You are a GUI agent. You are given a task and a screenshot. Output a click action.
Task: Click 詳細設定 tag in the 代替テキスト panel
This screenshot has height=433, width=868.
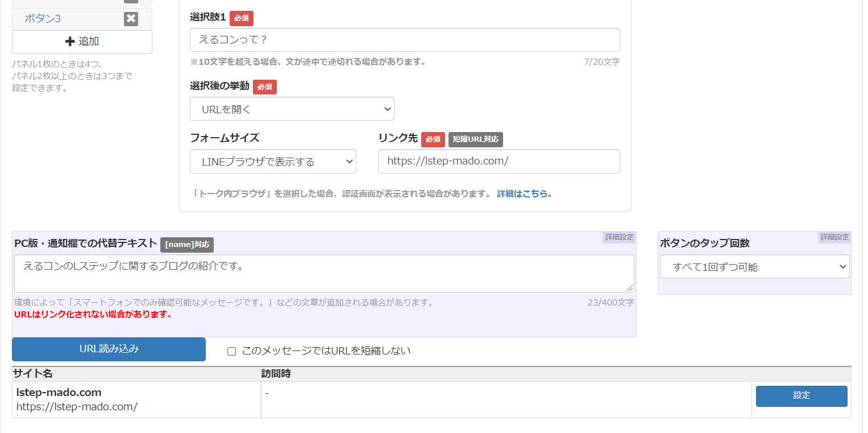click(x=619, y=237)
